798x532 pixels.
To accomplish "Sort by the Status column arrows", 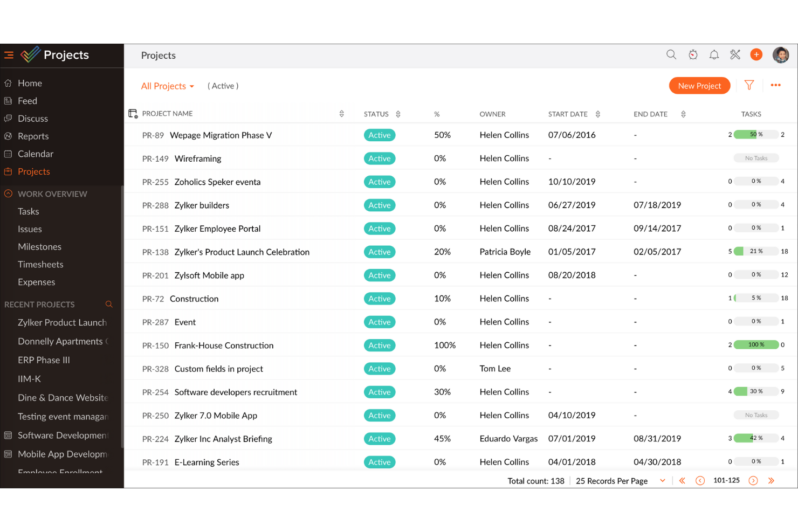I will click(x=398, y=114).
